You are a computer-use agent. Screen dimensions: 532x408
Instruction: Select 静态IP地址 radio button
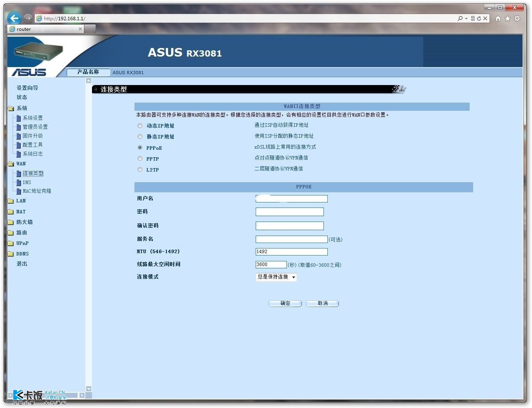tap(140, 137)
